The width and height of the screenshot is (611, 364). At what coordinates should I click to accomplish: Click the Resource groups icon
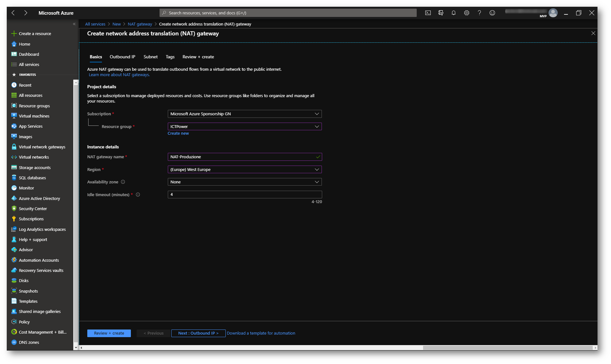click(14, 106)
